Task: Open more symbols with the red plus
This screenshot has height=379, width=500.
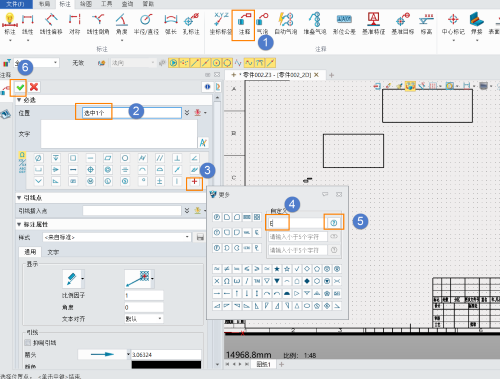Action: coord(194,182)
